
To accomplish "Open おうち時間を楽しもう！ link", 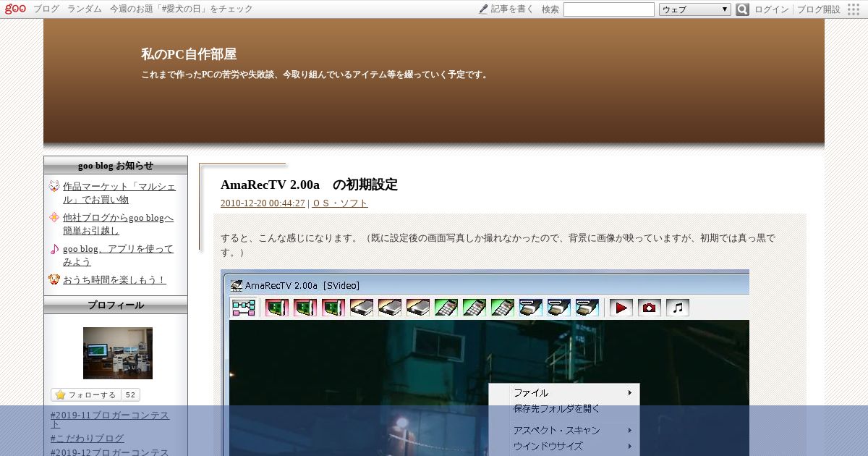I will (114, 279).
